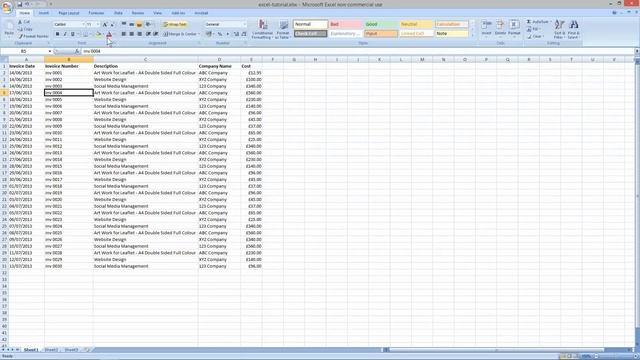The width and height of the screenshot is (640, 360).
Task: Open the font name dropdown (Calibri)
Action: 83,24
